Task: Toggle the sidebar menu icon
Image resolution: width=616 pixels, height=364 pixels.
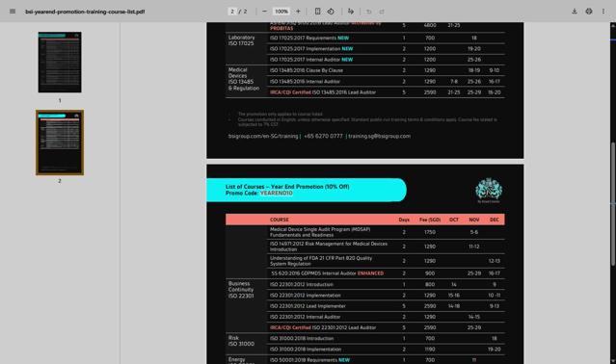Action: pos(13,12)
